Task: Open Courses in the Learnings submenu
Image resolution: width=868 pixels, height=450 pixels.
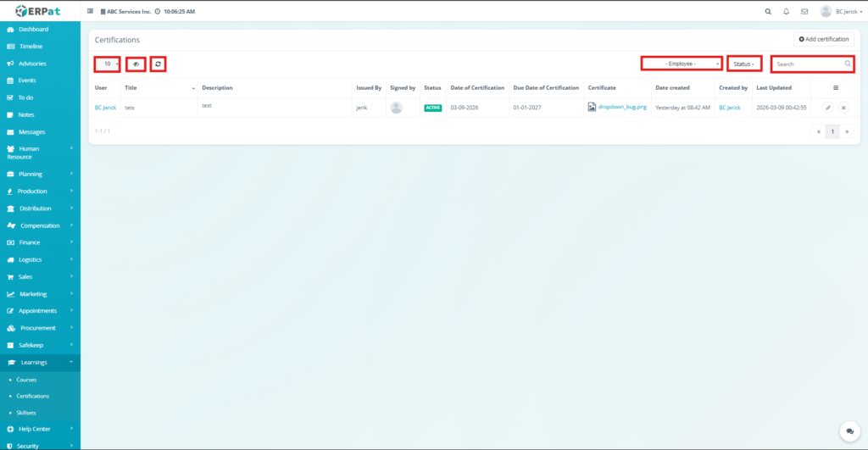Action: point(26,380)
